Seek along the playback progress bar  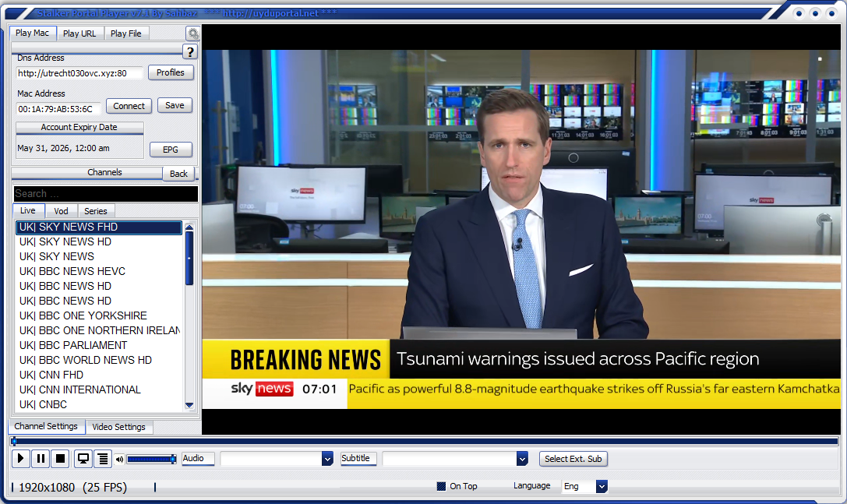pos(425,442)
